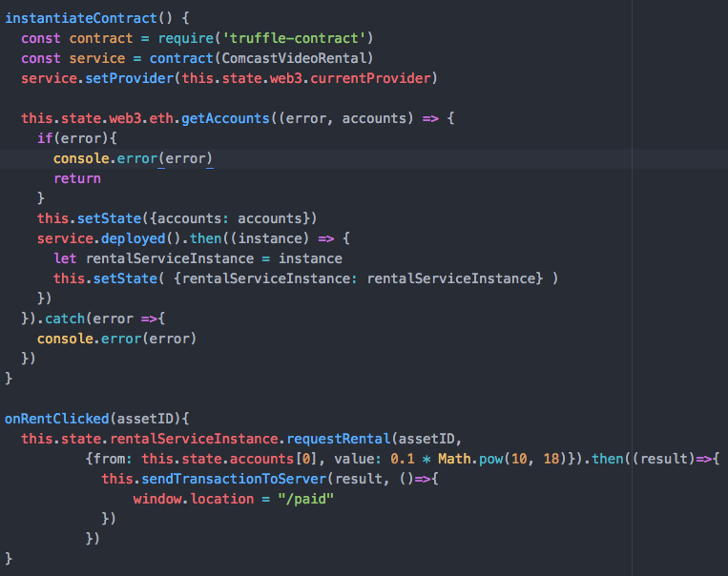This screenshot has width=728, height=576.
Task: Click window.location assignment target
Action: pos(187,498)
